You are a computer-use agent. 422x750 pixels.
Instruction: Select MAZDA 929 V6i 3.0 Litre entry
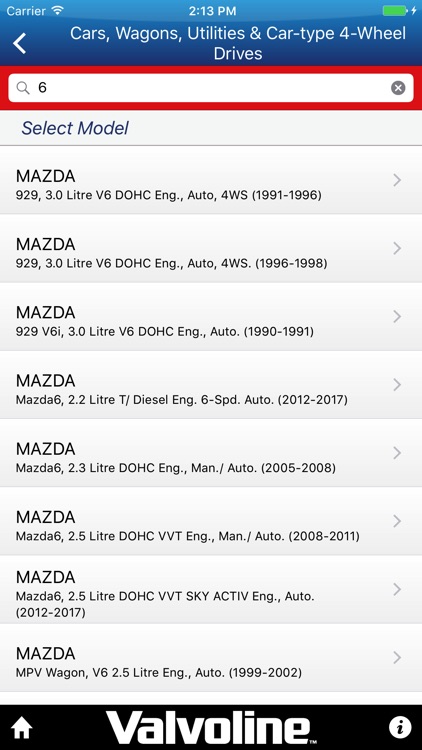(211, 317)
